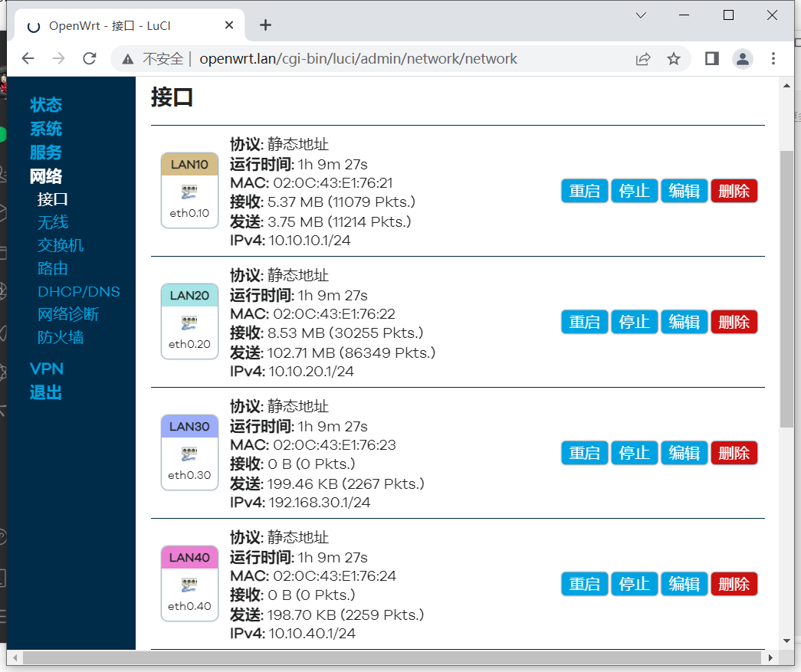The width and height of the screenshot is (801, 672).
Task: Open a new browser tab with the plus button
Action: click(x=265, y=25)
